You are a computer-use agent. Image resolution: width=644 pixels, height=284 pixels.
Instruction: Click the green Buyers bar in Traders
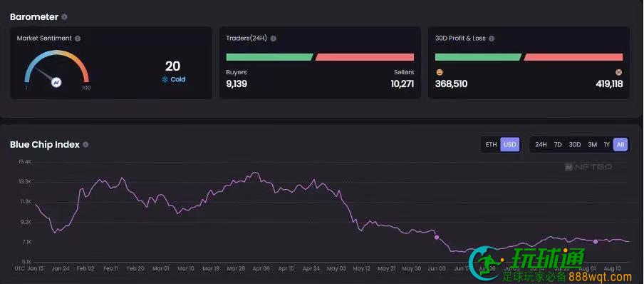pos(270,57)
